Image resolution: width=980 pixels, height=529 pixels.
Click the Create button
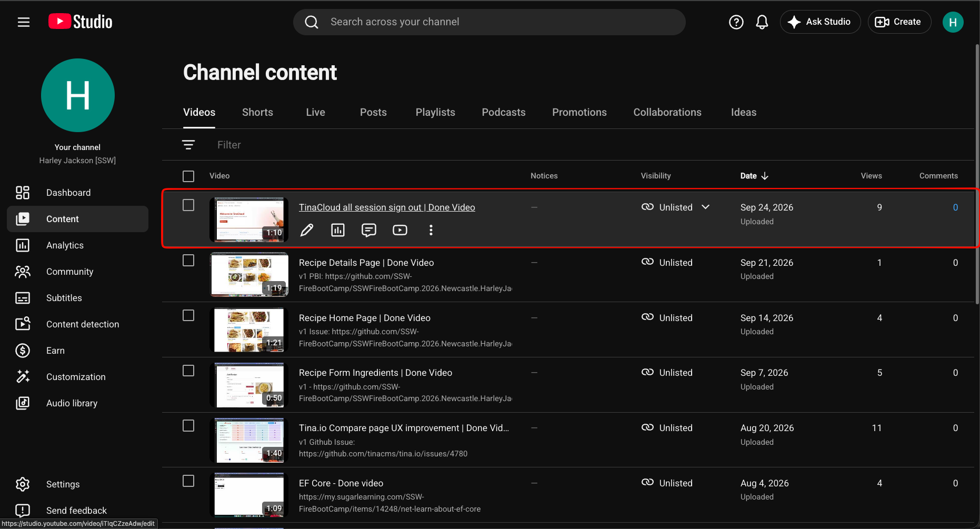(899, 22)
